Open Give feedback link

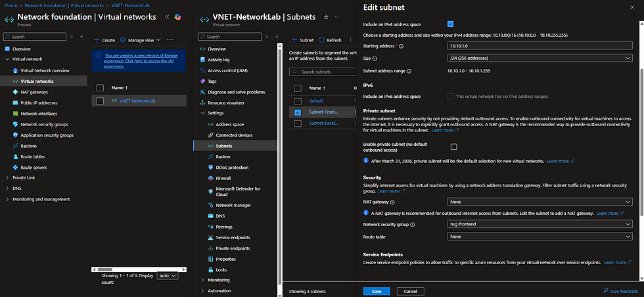pyautogui.click(x=620, y=291)
